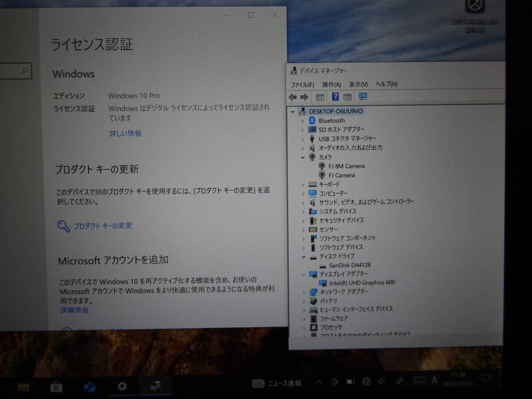Click the back arrow in Device Manager toolbar
The width and height of the screenshot is (532, 399).
[293, 97]
